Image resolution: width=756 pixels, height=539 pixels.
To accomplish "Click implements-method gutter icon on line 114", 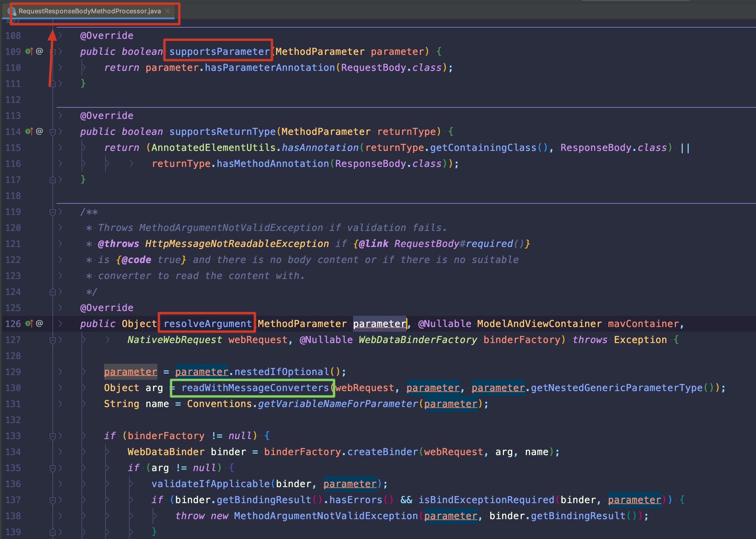I will 29,131.
